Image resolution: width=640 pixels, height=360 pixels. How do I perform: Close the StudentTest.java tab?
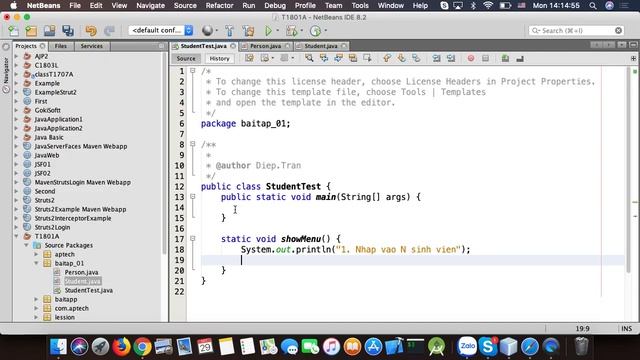[x=233, y=46]
